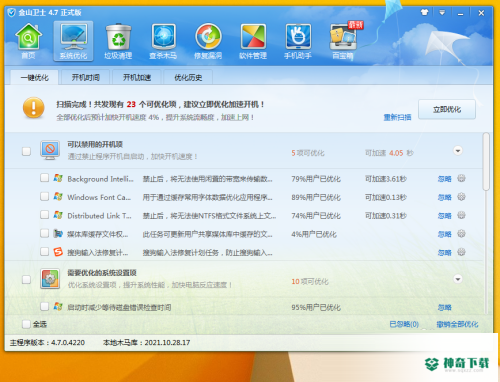The height and width of the screenshot is (382, 500).
Task: Click the 可以禁用的开机项 monitor icon
Action: tap(50, 150)
